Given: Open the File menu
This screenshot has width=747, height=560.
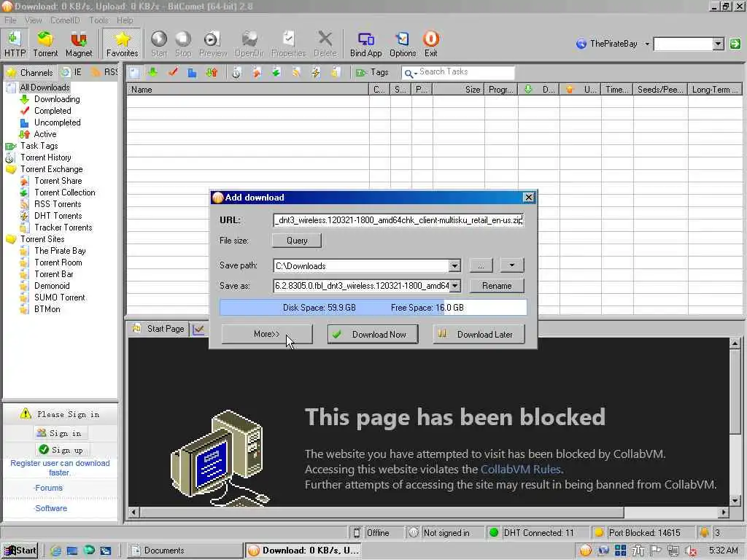Looking at the screenshot, I should coord(10,20).
